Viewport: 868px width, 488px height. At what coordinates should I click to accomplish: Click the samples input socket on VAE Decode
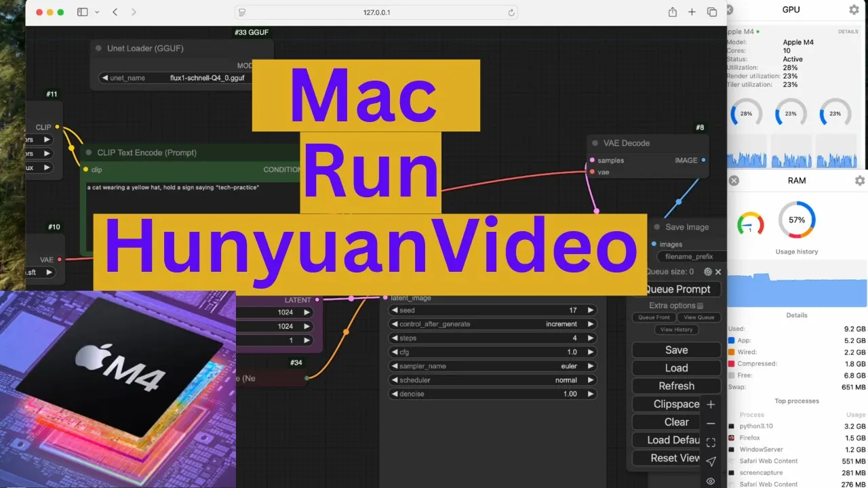pos(592,161)
